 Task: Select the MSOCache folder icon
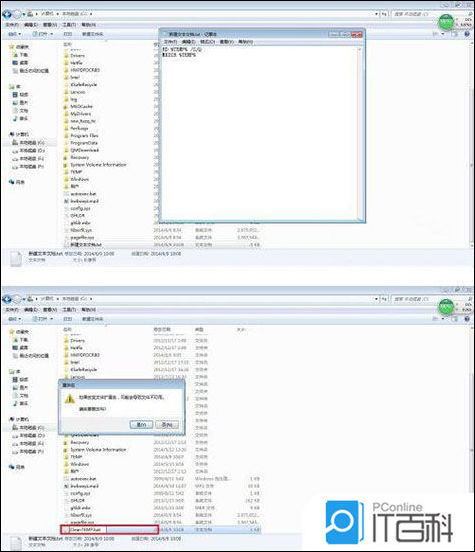[66, 106]
